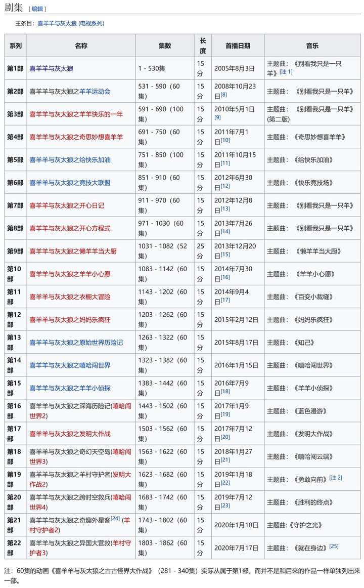Click reference [10] after 2011年7月1日
Viewport: 364px width, 588px height.
(225, 140)
